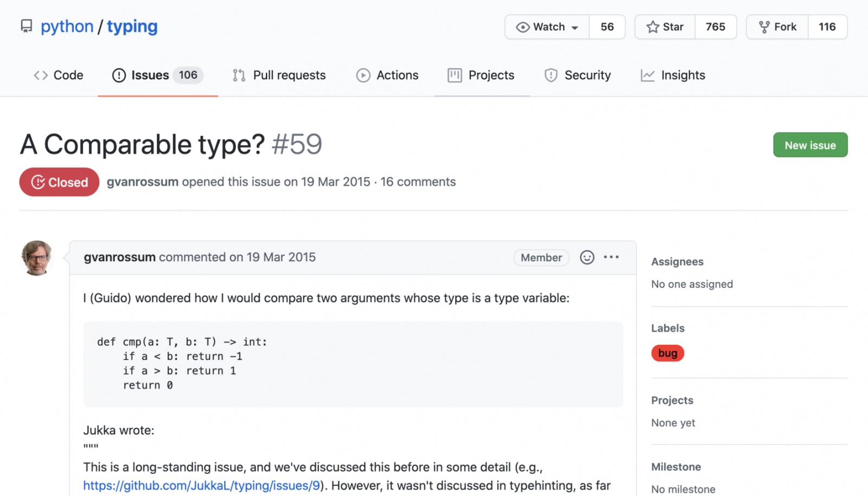Viewport: 868px width, 496px height.
Task: View the 56 watchers count
Action: pos(607,27)
